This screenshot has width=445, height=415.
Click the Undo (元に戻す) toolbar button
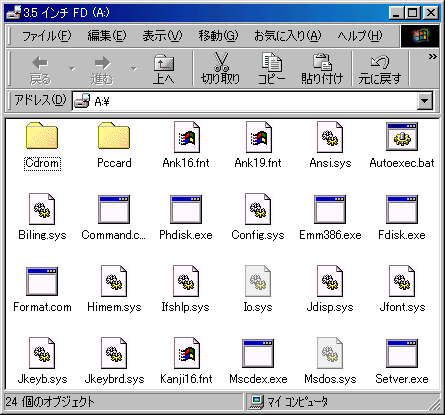[x=380, y=69]
